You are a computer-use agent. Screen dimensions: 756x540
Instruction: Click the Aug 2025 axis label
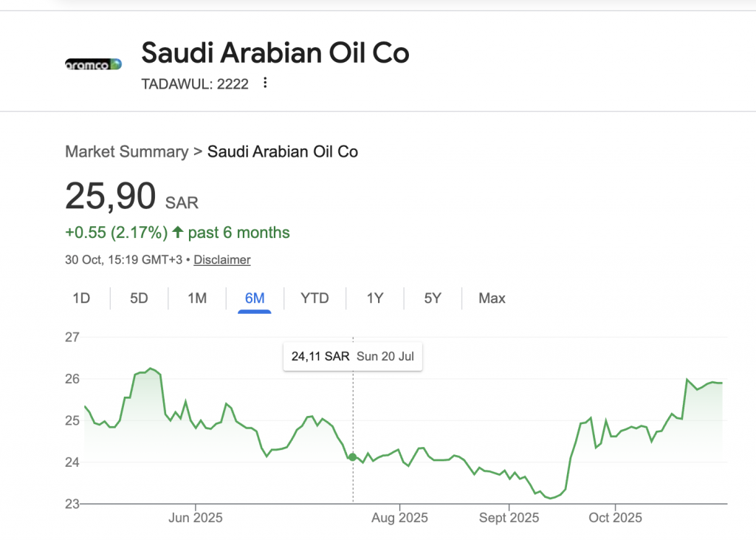click(399, 518)
